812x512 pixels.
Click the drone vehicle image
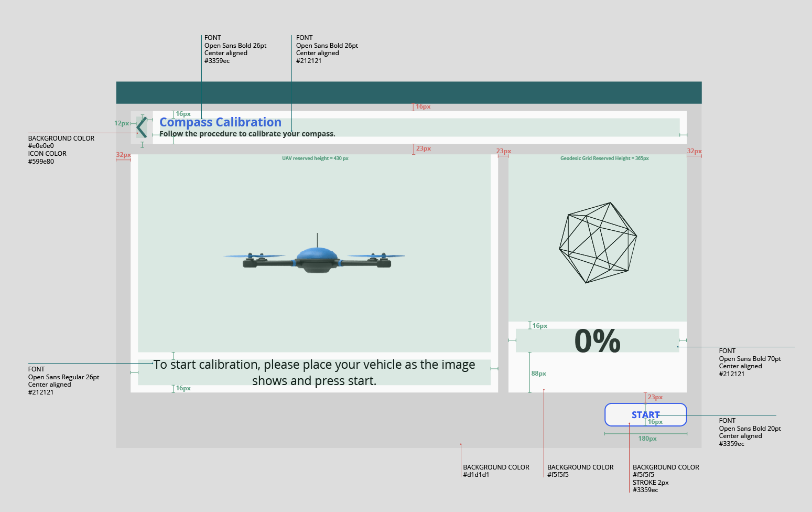click(314, 254)
